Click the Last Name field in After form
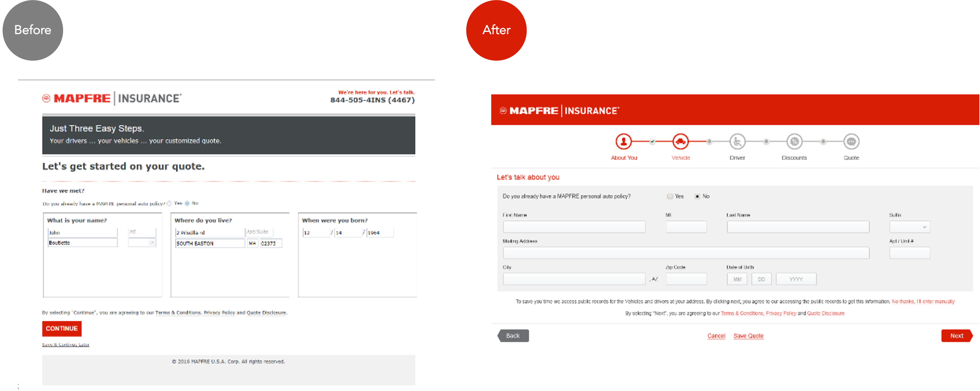Viewport: 980px width, 391px height. click(798, 227)
